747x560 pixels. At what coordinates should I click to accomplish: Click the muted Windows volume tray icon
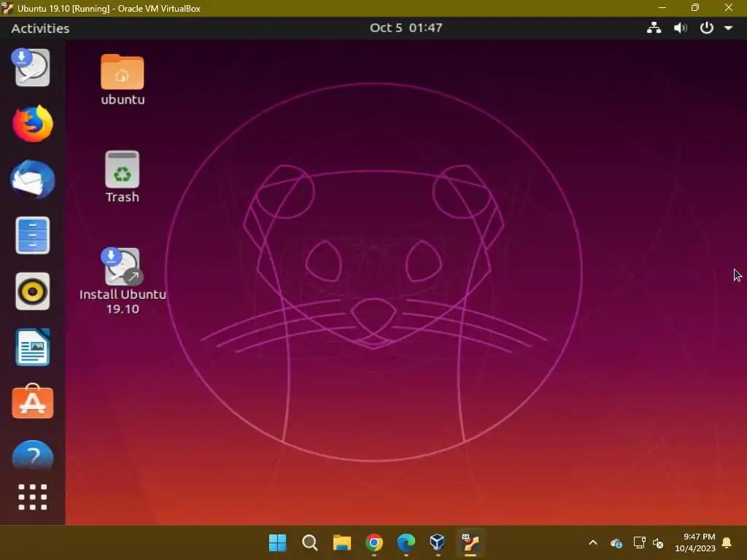tap(658, 542)
